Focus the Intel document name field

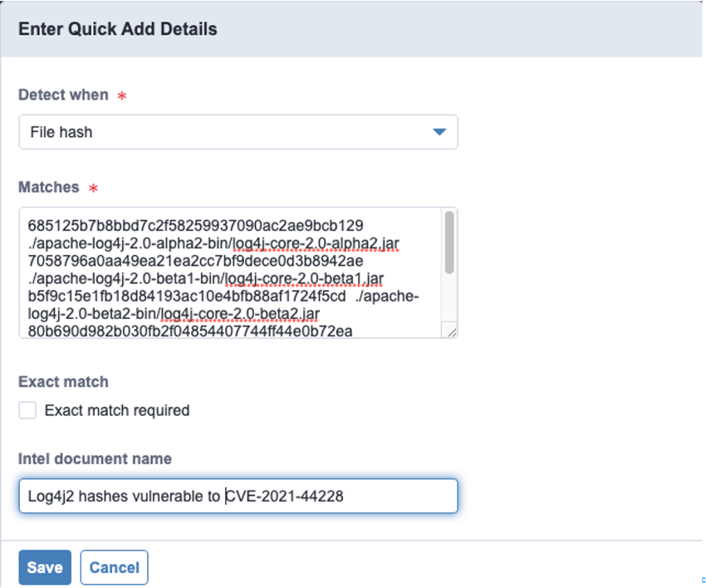click(x=238, y=496)
